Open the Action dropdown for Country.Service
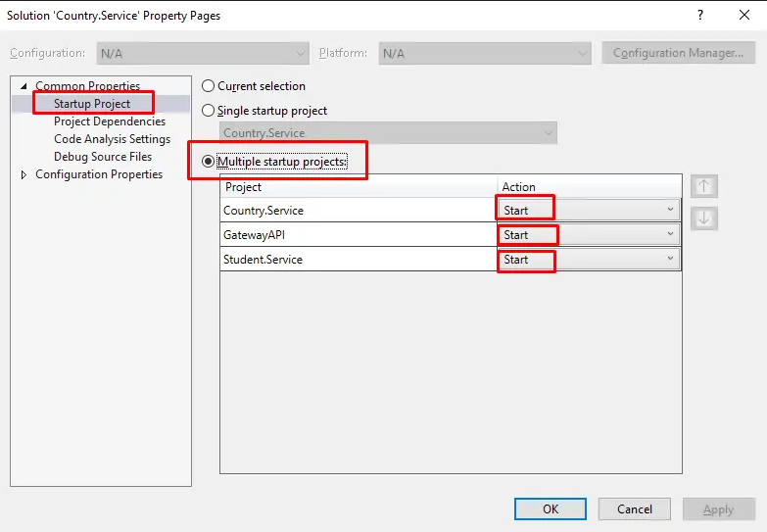This screenshot has height=532, width=767. (x=670, y=210)
